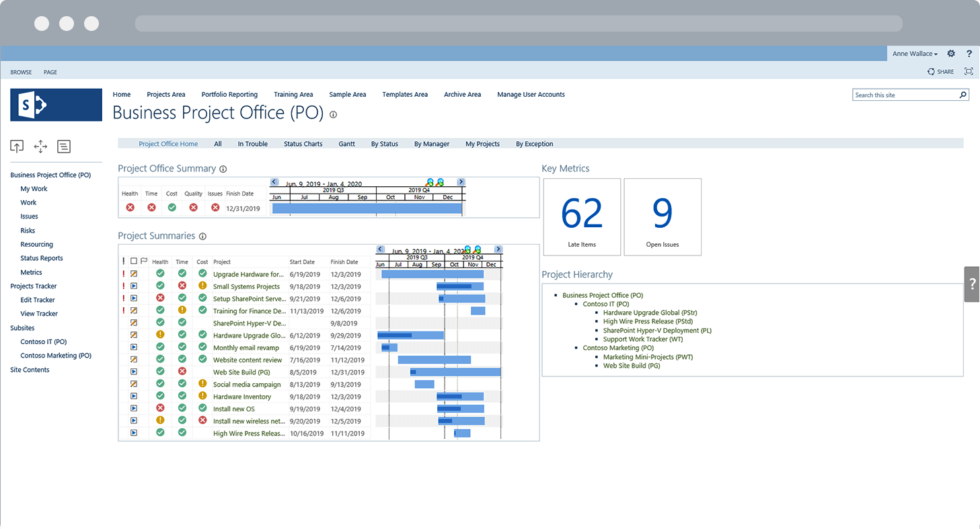Open the View Tracker link in the sidebar
The width and height of the screenshot is (980, 529).
coord(38,313)
